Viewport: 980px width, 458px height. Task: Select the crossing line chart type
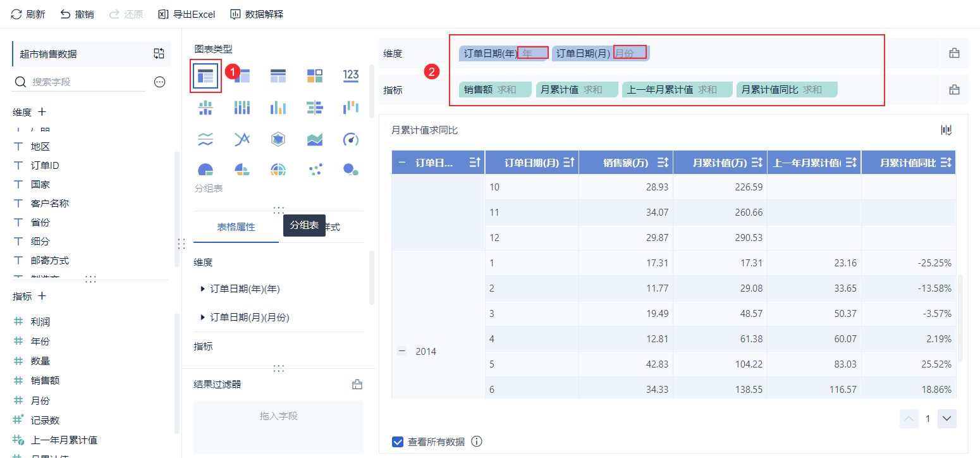click(242, 139)
